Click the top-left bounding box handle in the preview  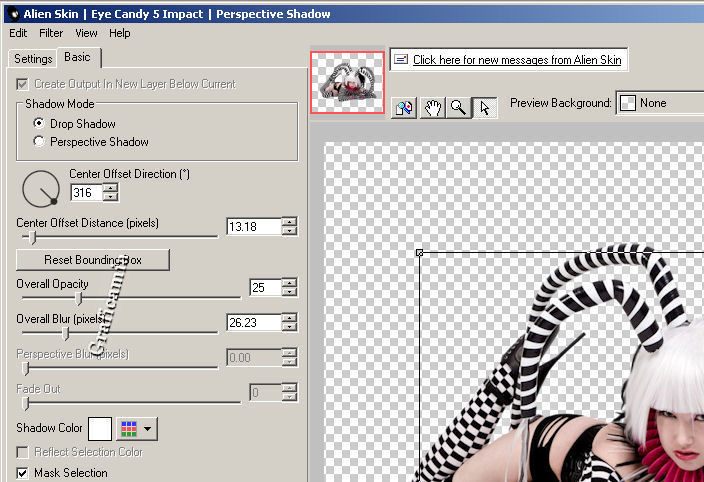[x=419, y=253]
